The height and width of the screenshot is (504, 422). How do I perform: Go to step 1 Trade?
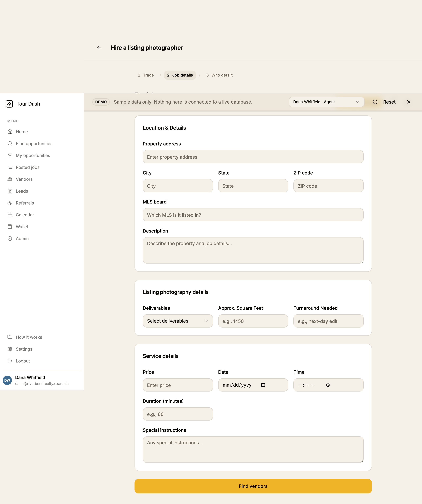click(146, 75)
